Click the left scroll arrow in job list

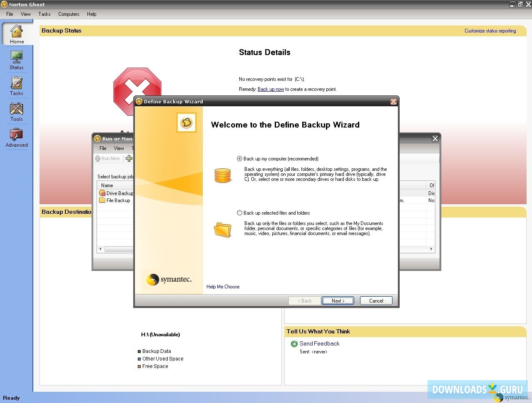click(x=100, y=249)
